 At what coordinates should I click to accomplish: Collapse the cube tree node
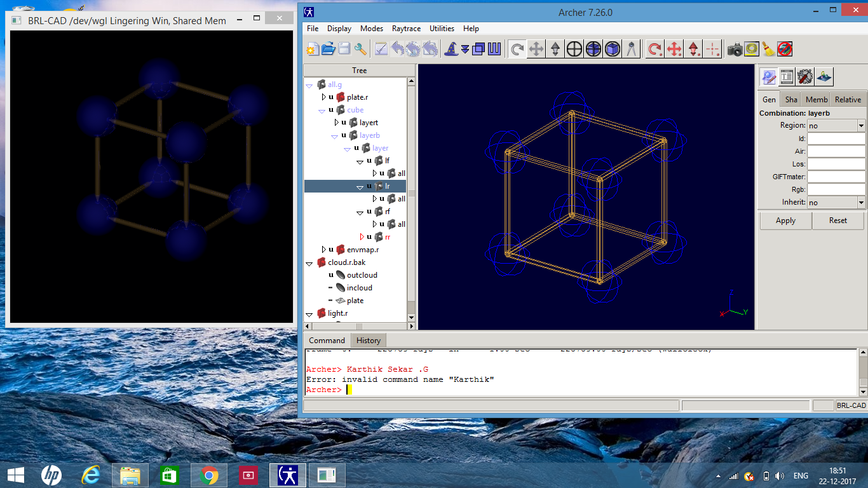(322, 111)
